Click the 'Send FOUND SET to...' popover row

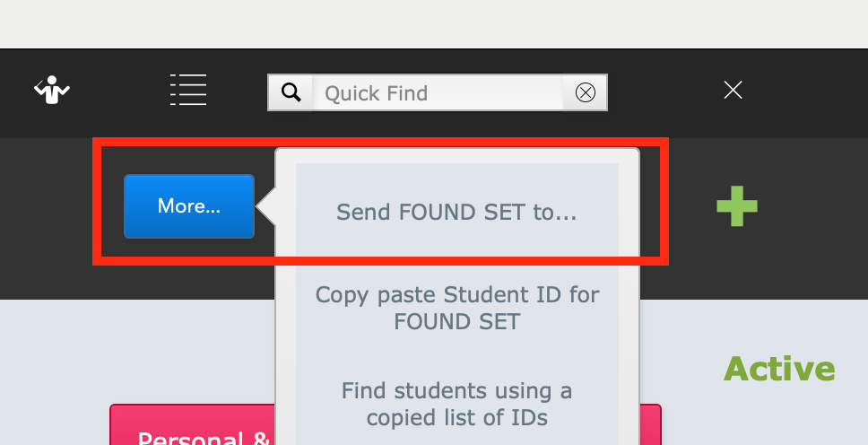(x=457, y=212)
